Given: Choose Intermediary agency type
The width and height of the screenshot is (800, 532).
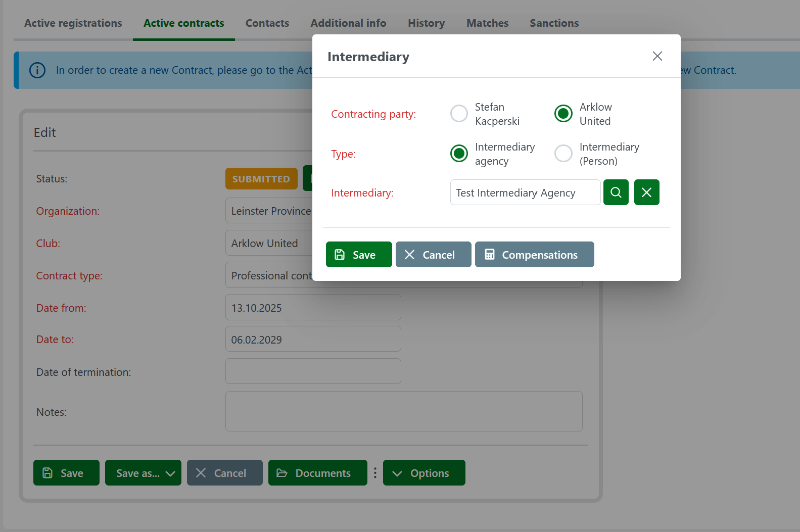Looking at the screenshot, I should coord(459,154).
